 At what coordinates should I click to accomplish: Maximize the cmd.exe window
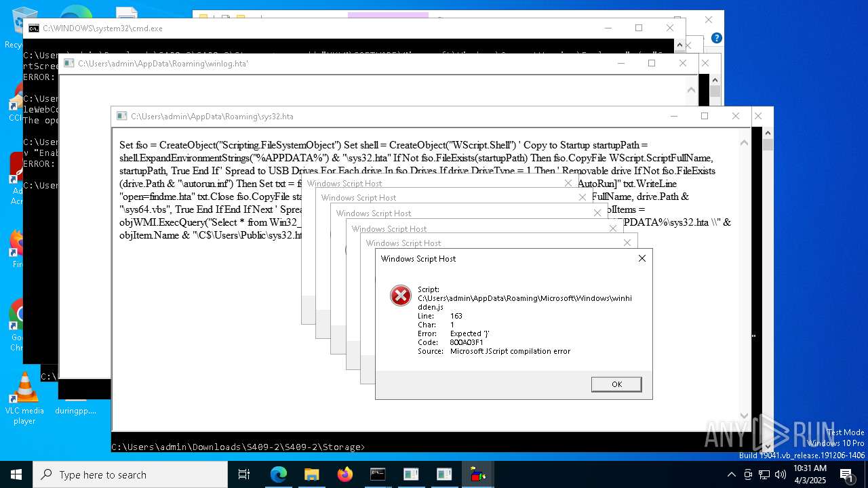639,28
